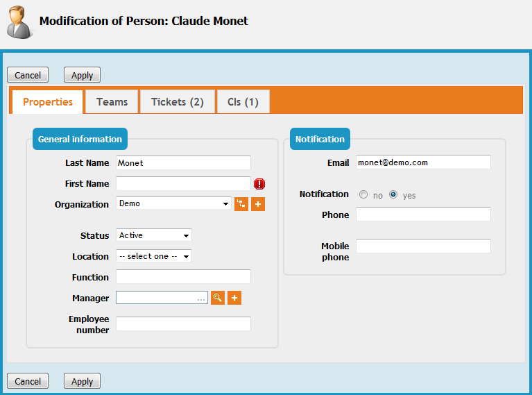The image size is (532, 395).
Task: Click plus icon to create new Manager
Action: (x=234, y=298)
